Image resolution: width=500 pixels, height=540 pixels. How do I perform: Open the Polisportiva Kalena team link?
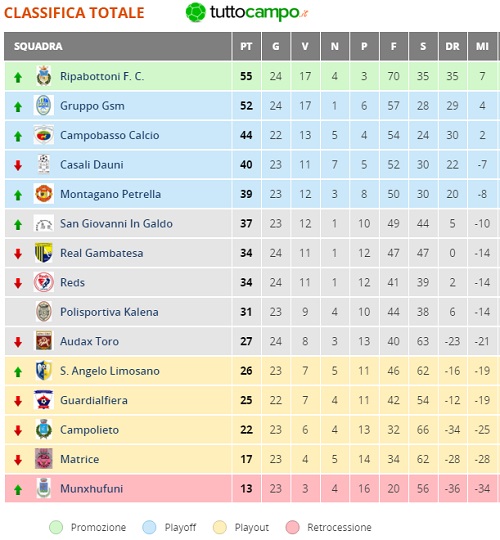point(109,312)
